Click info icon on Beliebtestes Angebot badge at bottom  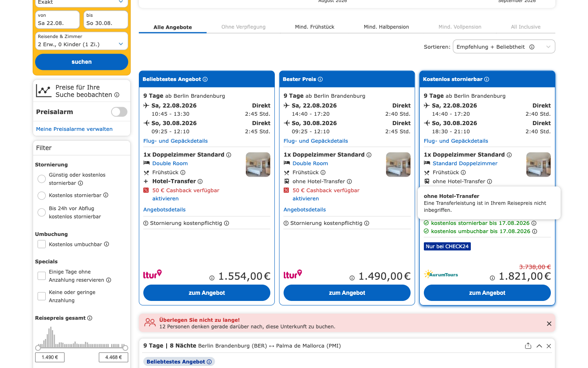(x=209, y=362)
